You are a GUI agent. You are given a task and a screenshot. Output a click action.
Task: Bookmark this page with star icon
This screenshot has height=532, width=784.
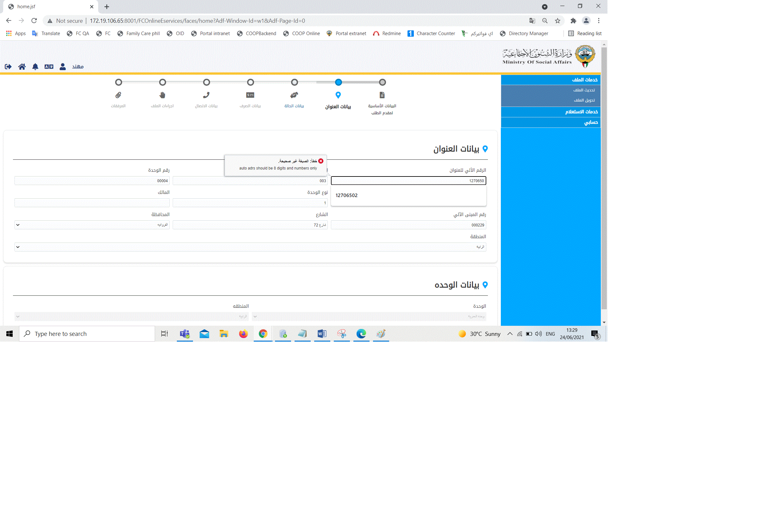click(558, 21)
